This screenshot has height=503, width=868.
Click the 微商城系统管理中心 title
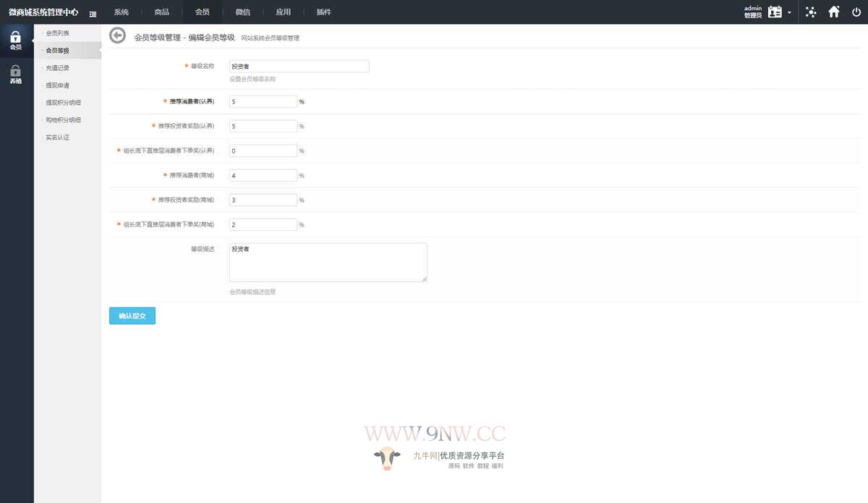[43, 13]
